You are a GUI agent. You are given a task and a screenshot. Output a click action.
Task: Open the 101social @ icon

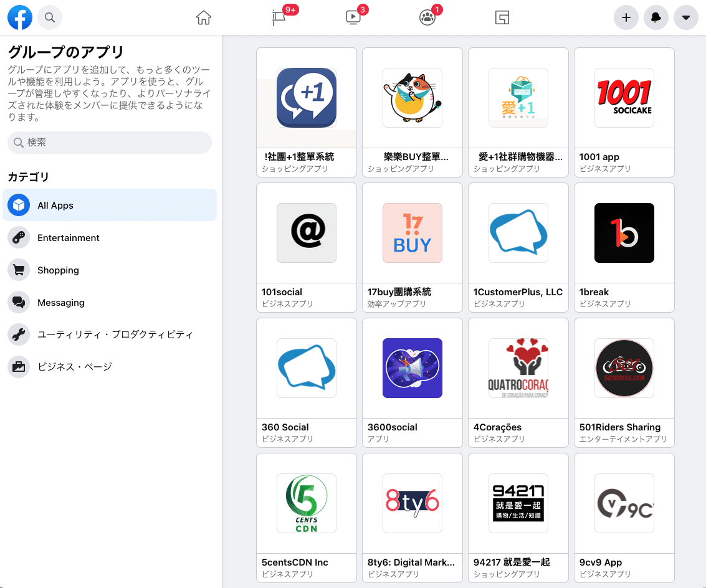[x=306, y=233]
